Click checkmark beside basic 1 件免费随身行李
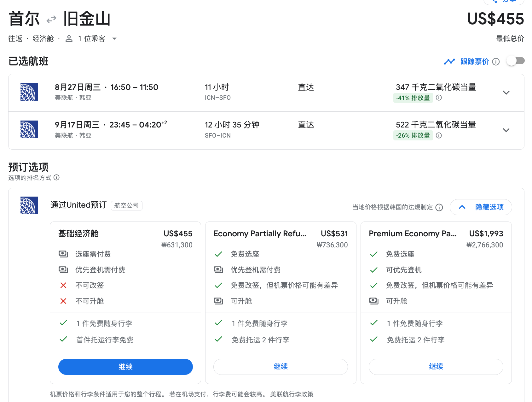 [63, 323]
